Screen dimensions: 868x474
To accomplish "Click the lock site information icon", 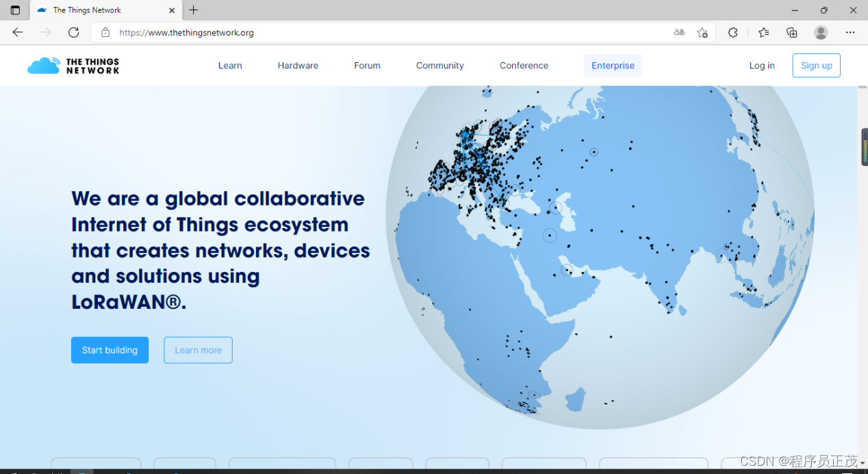I will 105,32.
